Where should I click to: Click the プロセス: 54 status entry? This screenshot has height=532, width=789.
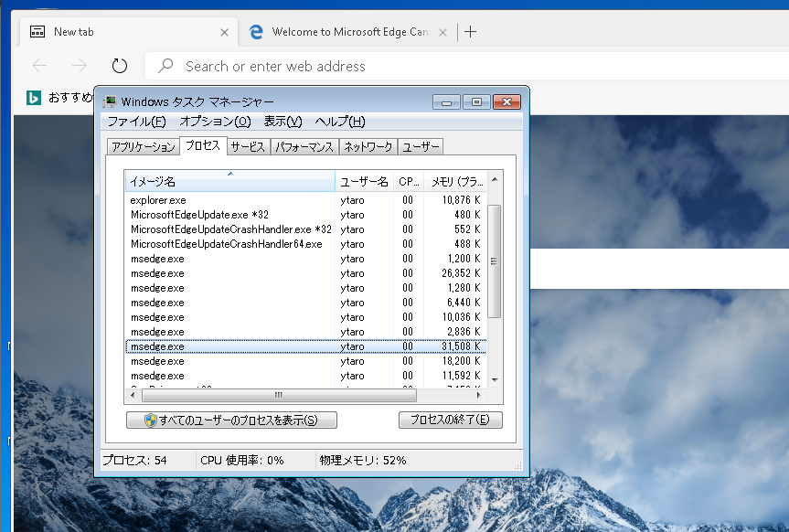coord(135,460)
